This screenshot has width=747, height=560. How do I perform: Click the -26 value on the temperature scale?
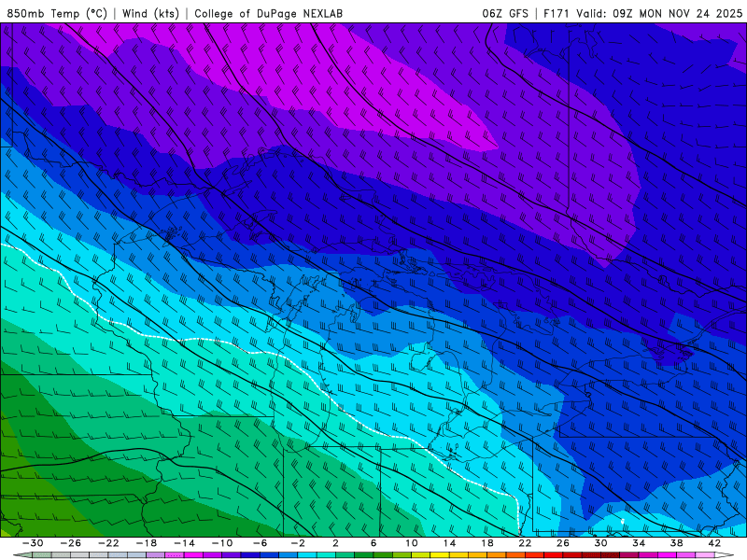[71, 543]
